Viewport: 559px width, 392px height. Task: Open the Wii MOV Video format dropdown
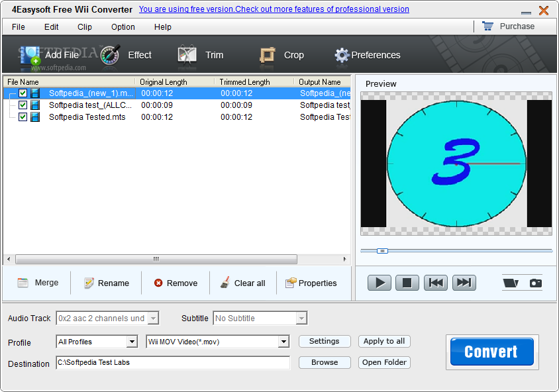(283, 342)
